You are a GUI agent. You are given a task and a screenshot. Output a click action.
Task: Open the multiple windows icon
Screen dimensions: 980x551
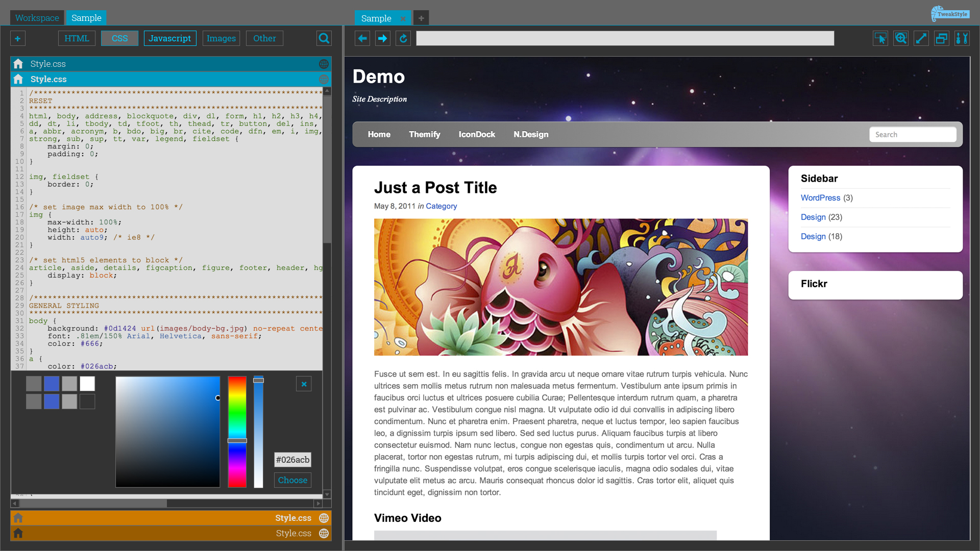tap(941, 38)
